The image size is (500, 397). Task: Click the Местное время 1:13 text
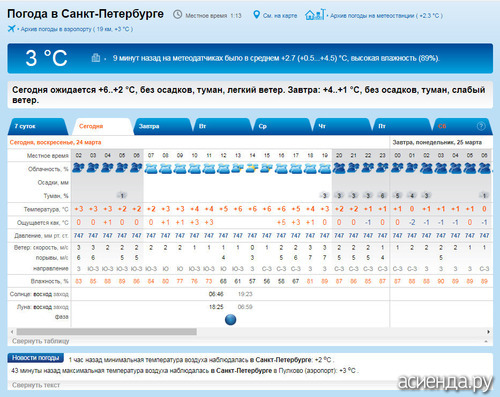[x=213, y=16]
